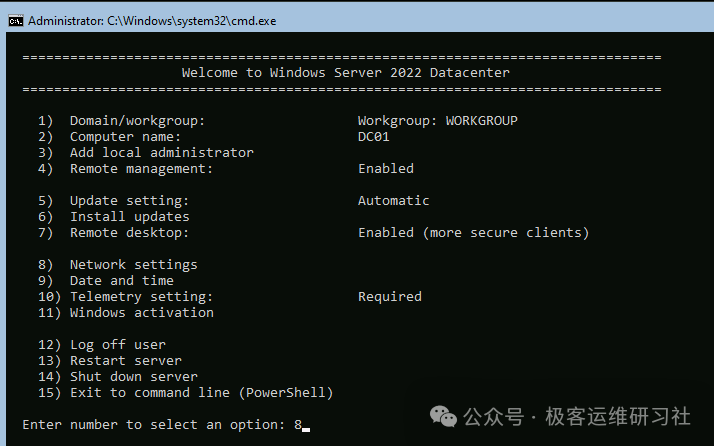Select the Domain/workgroup menu line
The width and height of the screenshot is (714, 446).
(122, 121)
